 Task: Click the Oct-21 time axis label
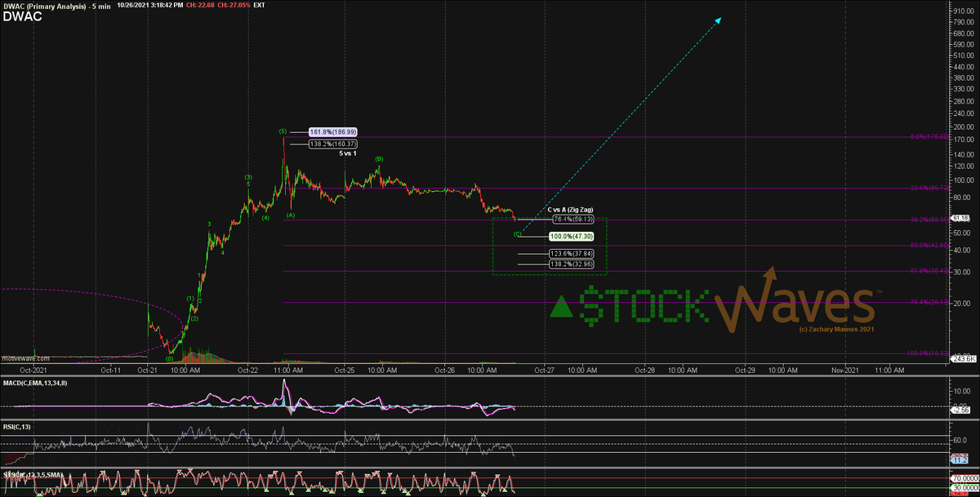[147, 370]
